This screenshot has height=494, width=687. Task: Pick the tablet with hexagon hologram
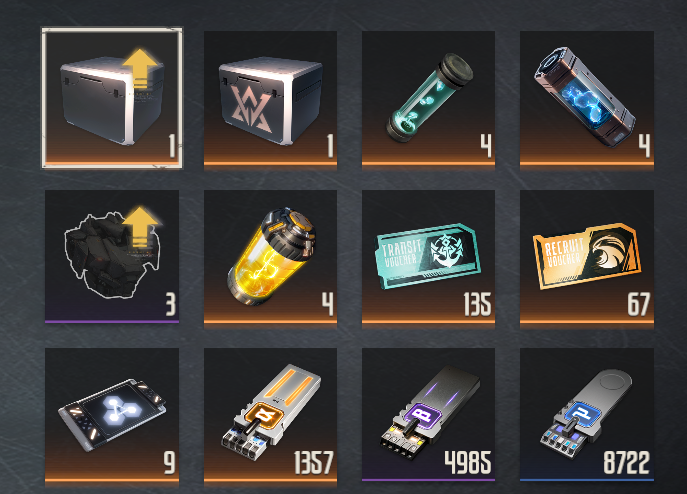click(112, 416)
